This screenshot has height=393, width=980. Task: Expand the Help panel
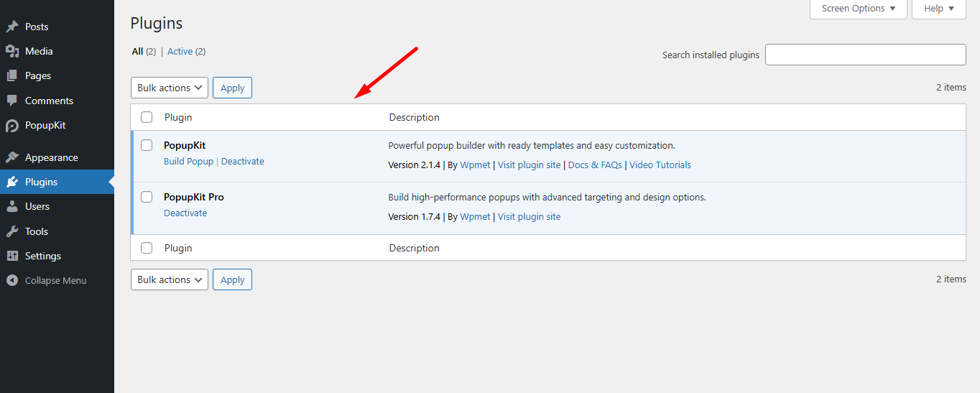(x=939, y=9)
